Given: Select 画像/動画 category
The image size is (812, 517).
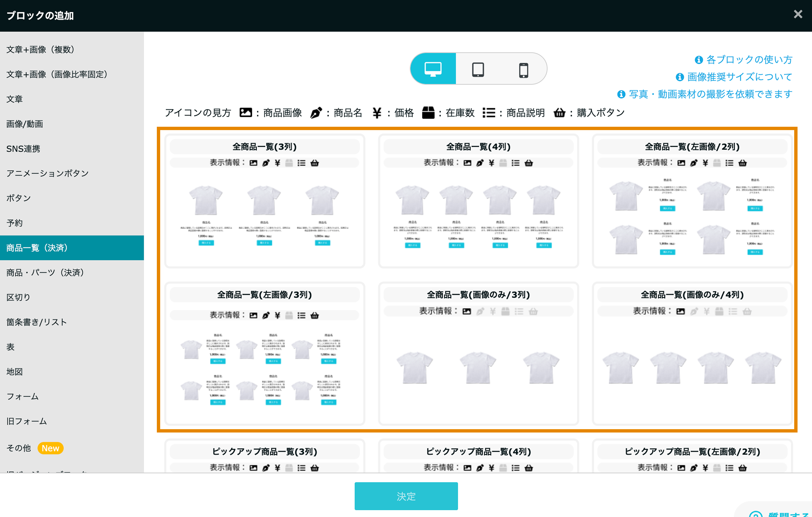Looking at the screenshot, I should click(72, 124).
